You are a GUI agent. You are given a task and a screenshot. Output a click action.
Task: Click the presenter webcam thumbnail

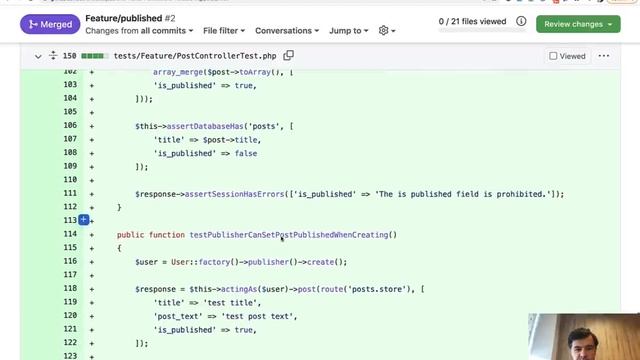click(x=584, y=337)
